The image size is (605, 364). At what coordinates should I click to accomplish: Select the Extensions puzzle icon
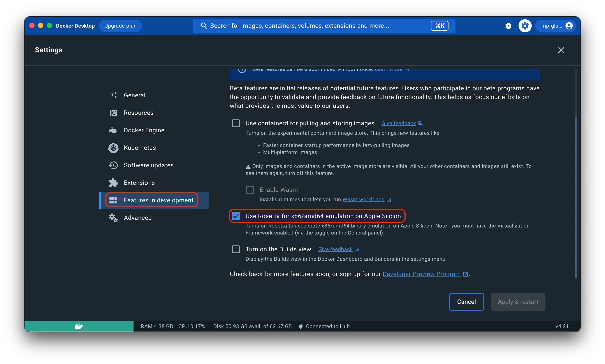113,183
